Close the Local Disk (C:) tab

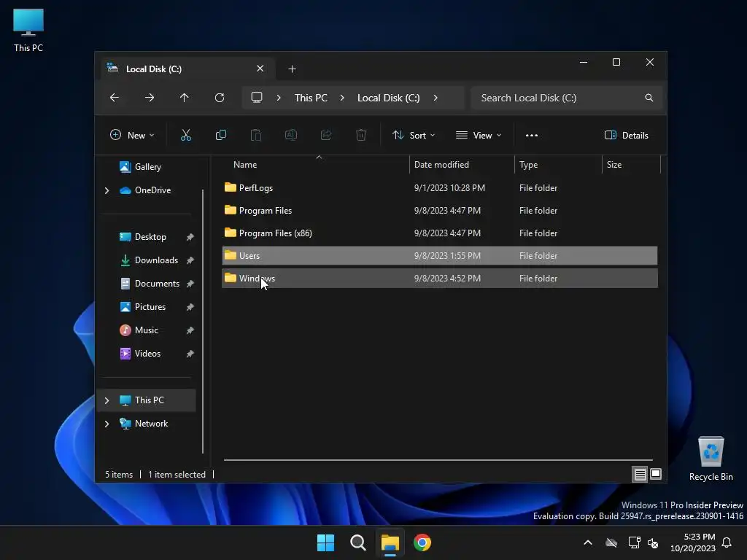point(260,69)
